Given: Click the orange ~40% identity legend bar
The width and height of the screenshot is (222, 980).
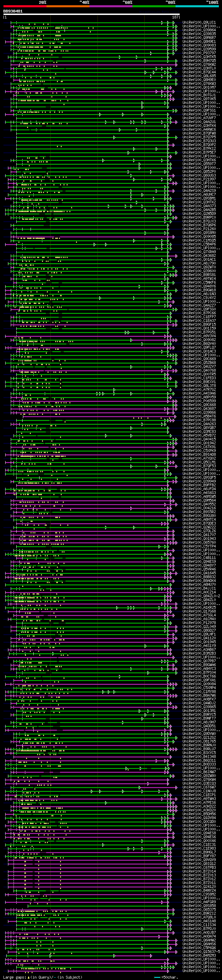Looking at the screenshot, I should coord(68,6).
